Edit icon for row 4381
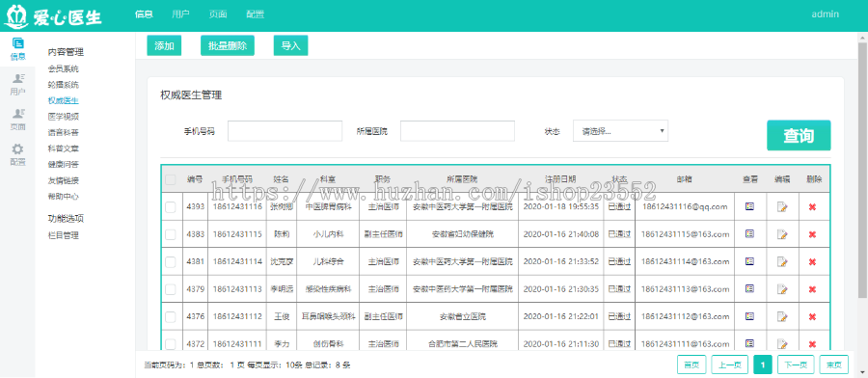Image resolution: width=868 pixels, height=378 pixels. tap(781, 261)
